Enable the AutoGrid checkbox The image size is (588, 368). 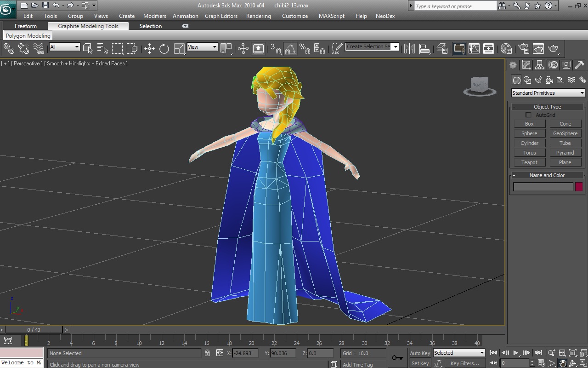[528, 115]
